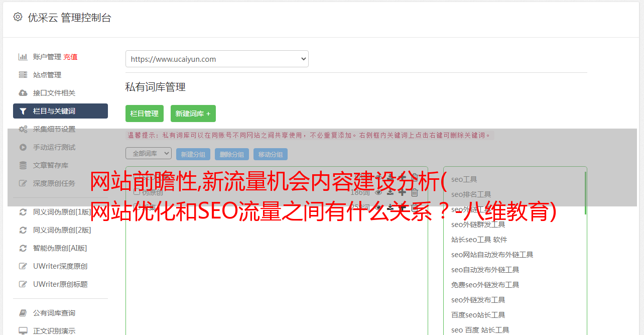Image resolution: width=644 pixels, height=335 pixels.
Task: Select the keyword seo排名工具
Action: click(471, 194)
